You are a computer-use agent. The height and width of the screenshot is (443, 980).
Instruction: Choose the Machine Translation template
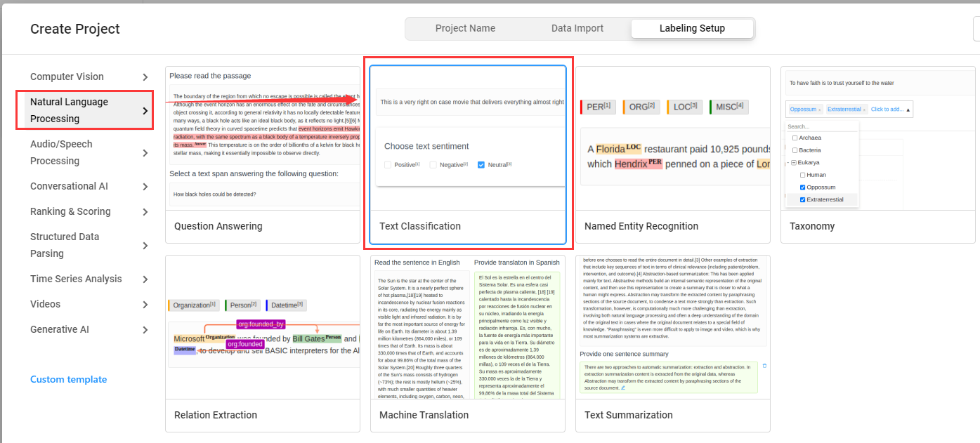468,343
